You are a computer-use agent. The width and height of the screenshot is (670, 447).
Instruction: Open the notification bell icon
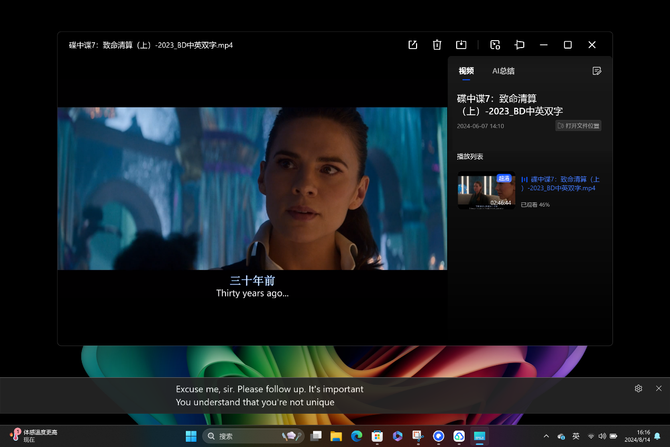[x=657, y=436]
